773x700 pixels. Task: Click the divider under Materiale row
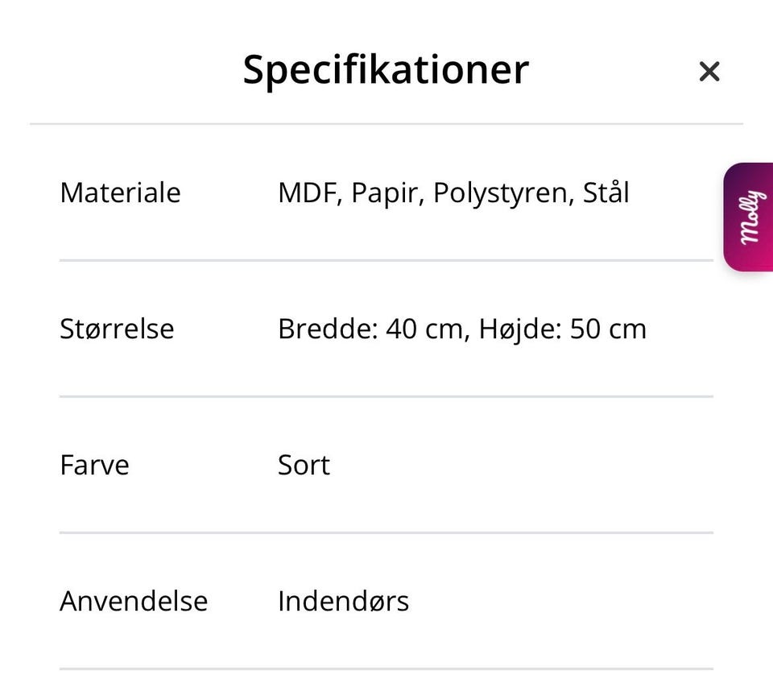tap(386, 259)
